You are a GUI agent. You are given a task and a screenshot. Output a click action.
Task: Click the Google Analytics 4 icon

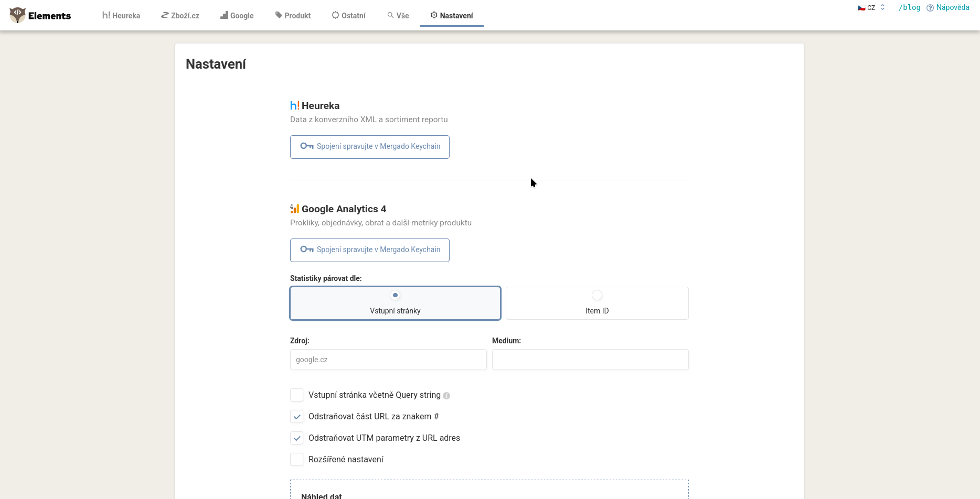295,209
